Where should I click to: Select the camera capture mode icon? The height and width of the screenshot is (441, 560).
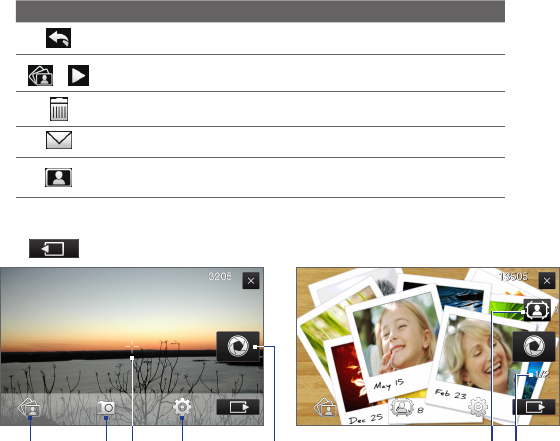click(x=106, y=407)
